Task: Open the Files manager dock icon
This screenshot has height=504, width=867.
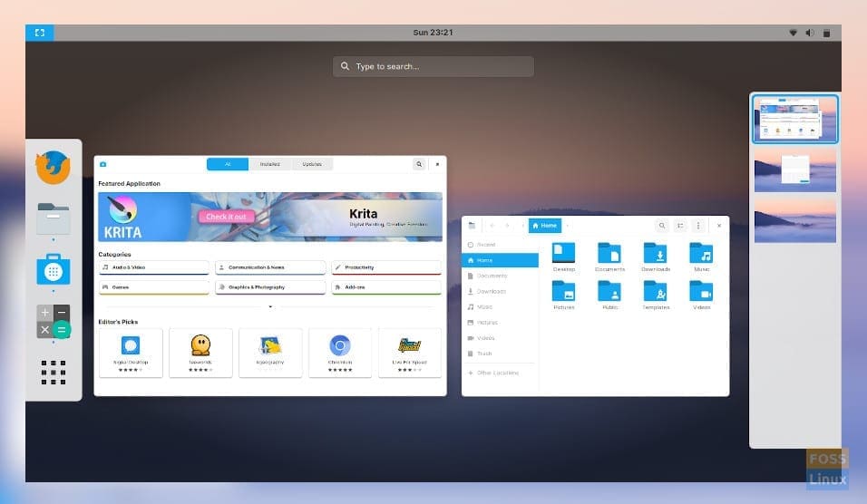Action: pyautogui.click(x=54, y=218)
